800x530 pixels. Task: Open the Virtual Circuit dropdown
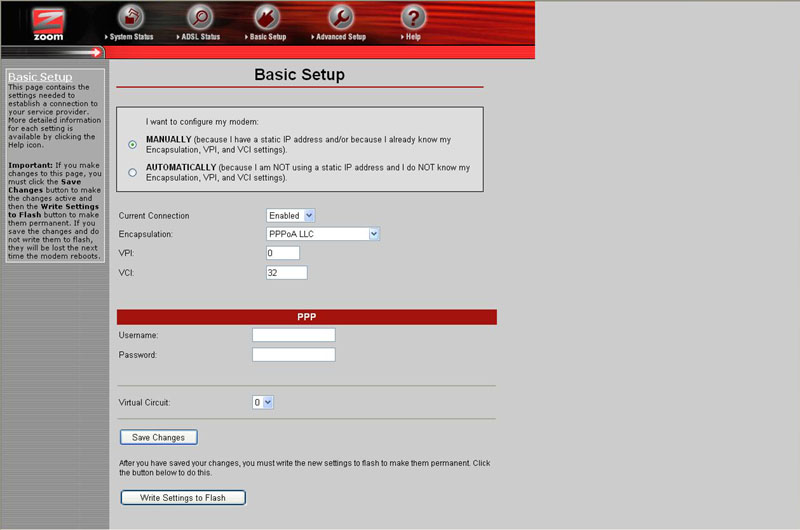point(263,402)
